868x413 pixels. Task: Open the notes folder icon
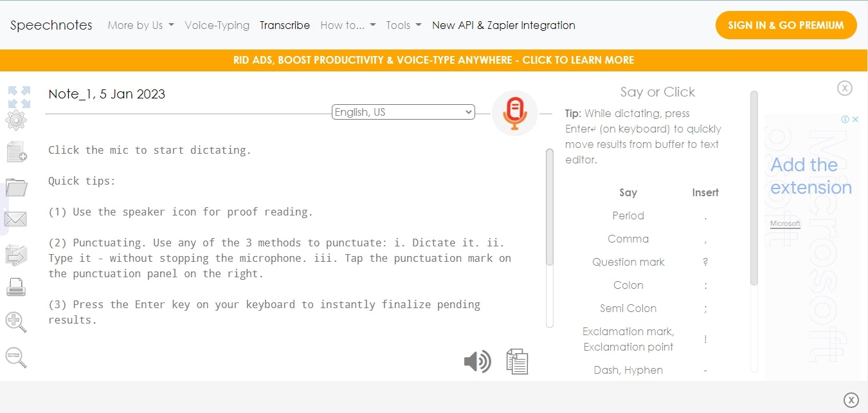[16, 187]
